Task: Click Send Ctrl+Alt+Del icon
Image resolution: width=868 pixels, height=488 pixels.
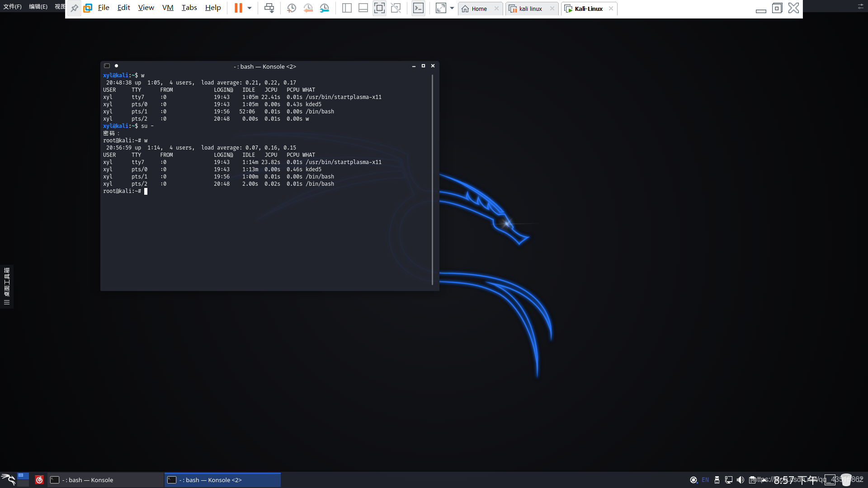Action: (x=269, y=8)
